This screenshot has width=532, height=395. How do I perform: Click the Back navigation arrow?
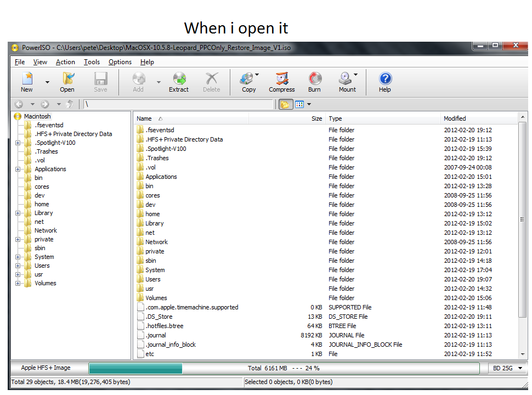(x=19, y=104)
